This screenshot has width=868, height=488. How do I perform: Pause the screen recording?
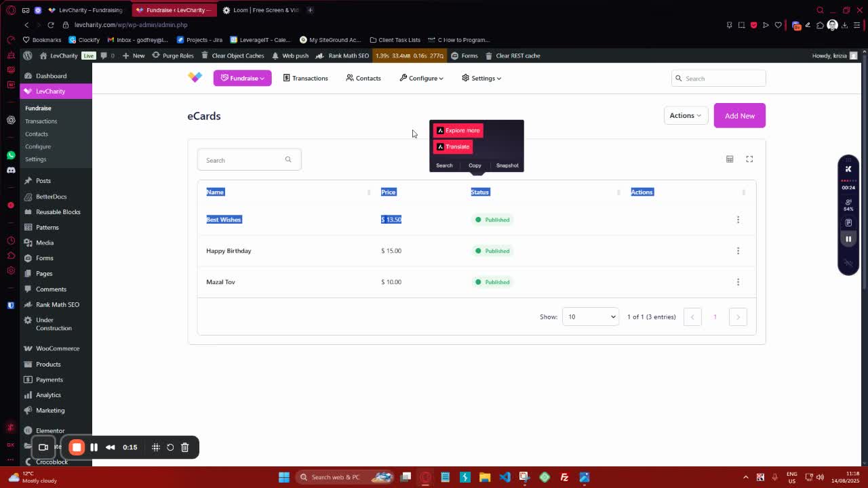[94, 447]
